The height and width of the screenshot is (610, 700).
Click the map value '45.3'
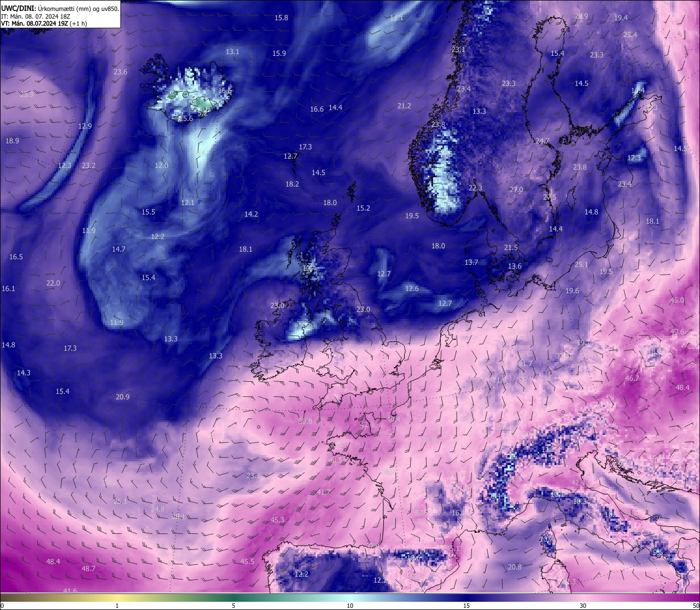(x=277, y=520)
